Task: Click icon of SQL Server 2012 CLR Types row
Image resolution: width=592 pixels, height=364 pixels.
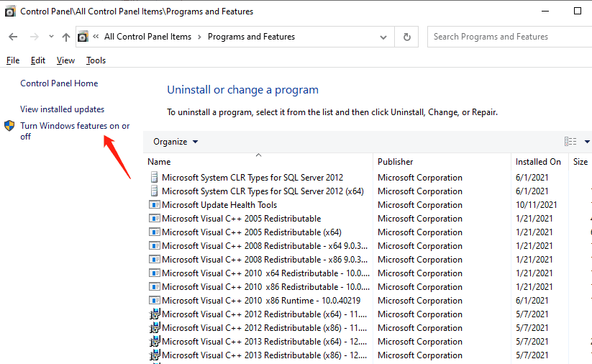Action: point(154,177)
